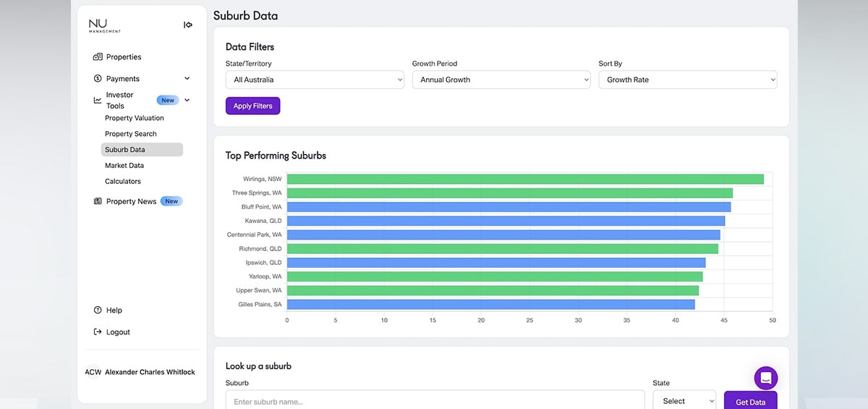Click the Payments dollar icon
The height and width of the screenshot is (409, 868).
[x=98, y=79]
